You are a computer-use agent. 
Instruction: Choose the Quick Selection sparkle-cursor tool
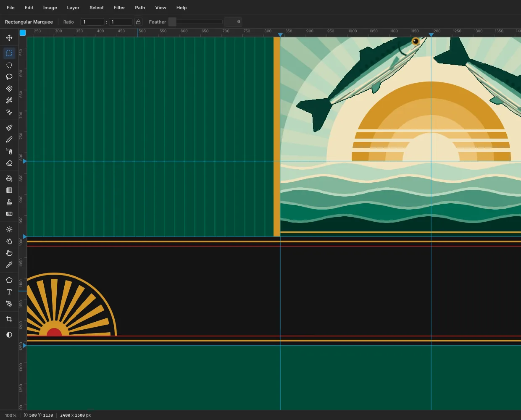point(9,112)
